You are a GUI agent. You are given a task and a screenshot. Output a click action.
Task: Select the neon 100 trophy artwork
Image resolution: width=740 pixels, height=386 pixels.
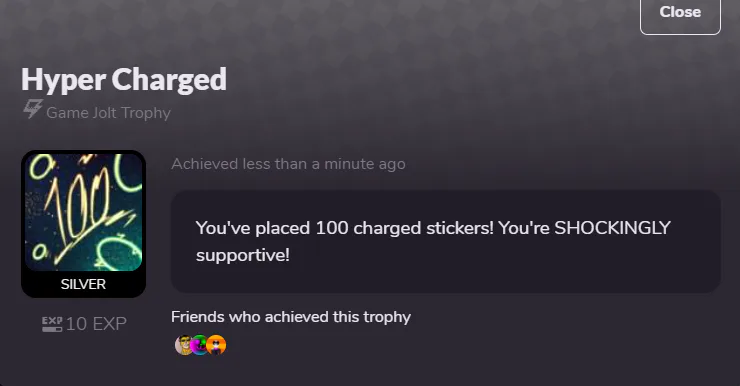84,212
